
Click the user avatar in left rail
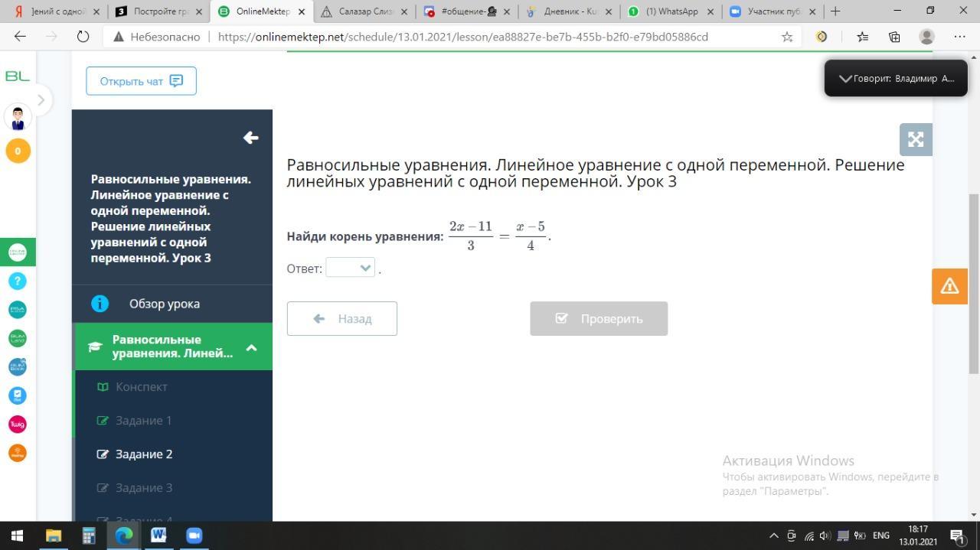pos(18,118)
